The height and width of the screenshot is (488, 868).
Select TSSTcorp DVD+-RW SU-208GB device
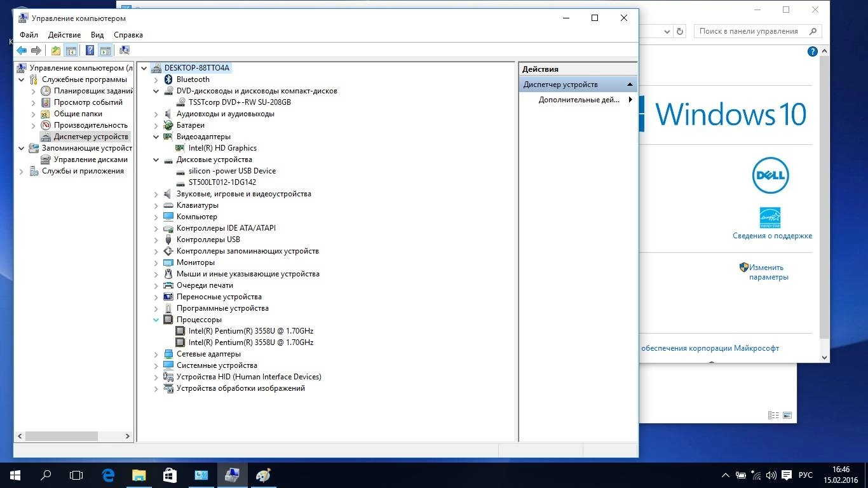(x=240, y=102)
